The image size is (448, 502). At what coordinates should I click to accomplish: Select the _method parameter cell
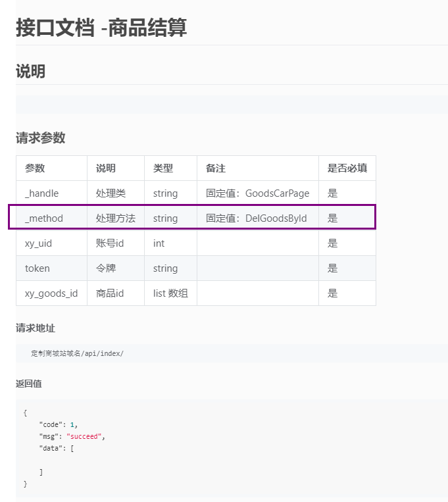click(44, 218)
